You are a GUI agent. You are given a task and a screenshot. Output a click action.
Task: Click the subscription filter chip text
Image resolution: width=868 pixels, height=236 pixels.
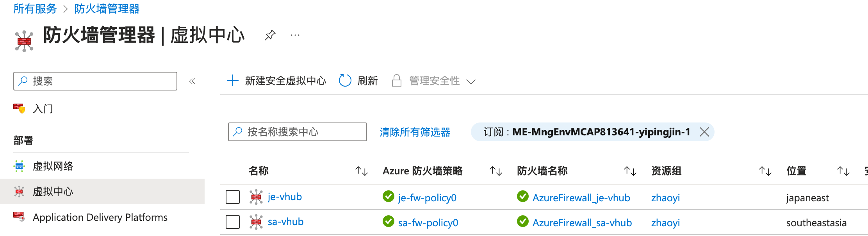587,132
